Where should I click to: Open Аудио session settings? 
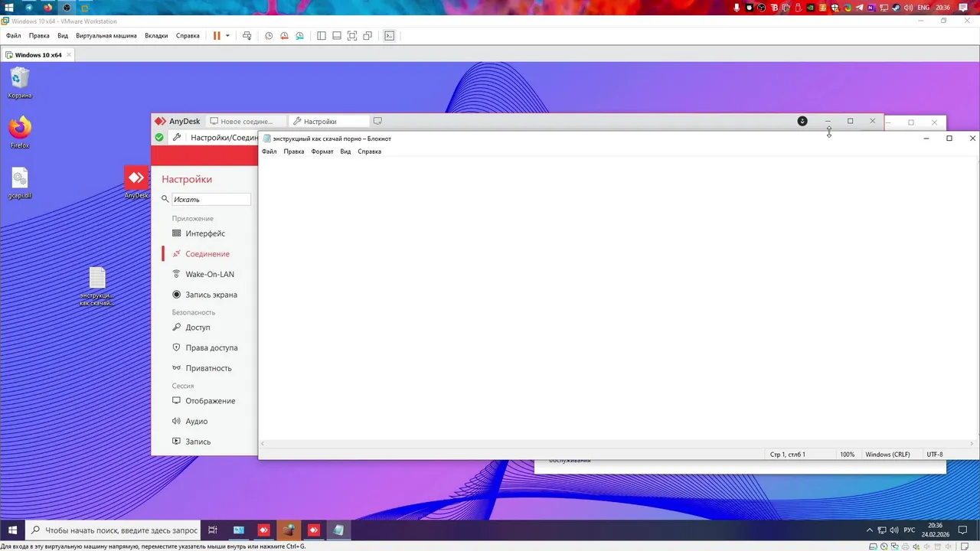[x=196, y=421]
